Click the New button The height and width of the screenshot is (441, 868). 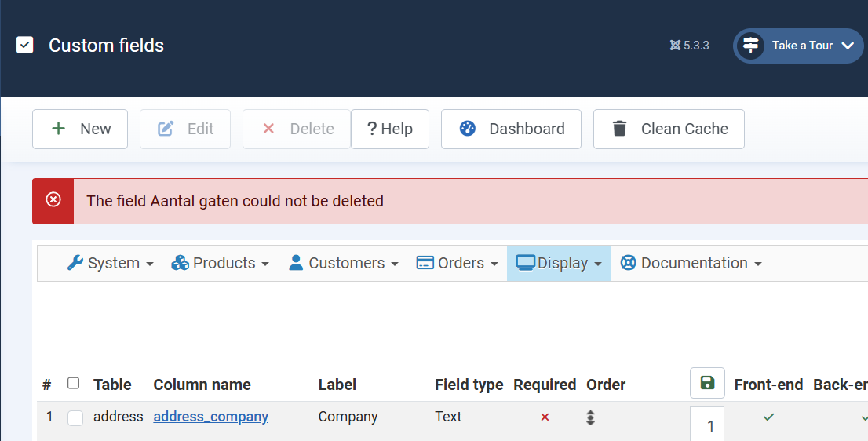click(80, 129)
